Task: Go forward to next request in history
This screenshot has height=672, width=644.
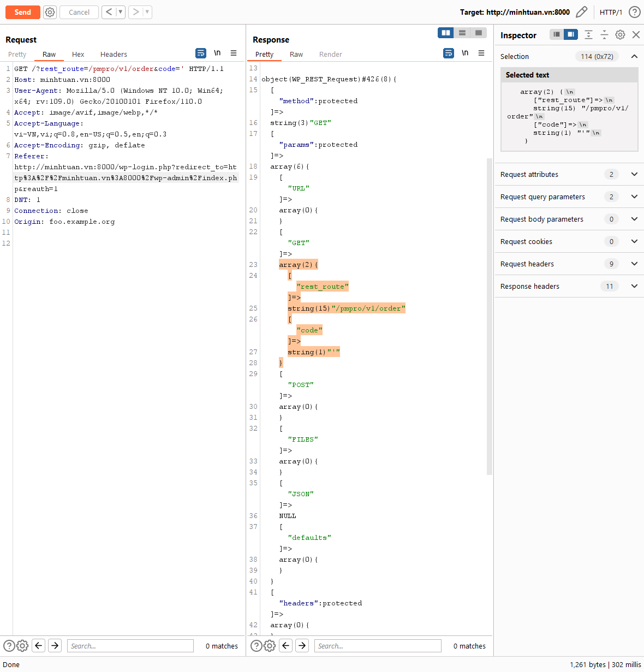Action: (135, 12)
